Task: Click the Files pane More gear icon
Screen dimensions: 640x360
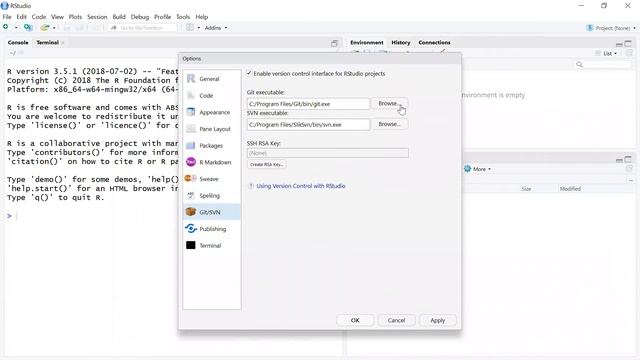Action: tap(467, 169)
